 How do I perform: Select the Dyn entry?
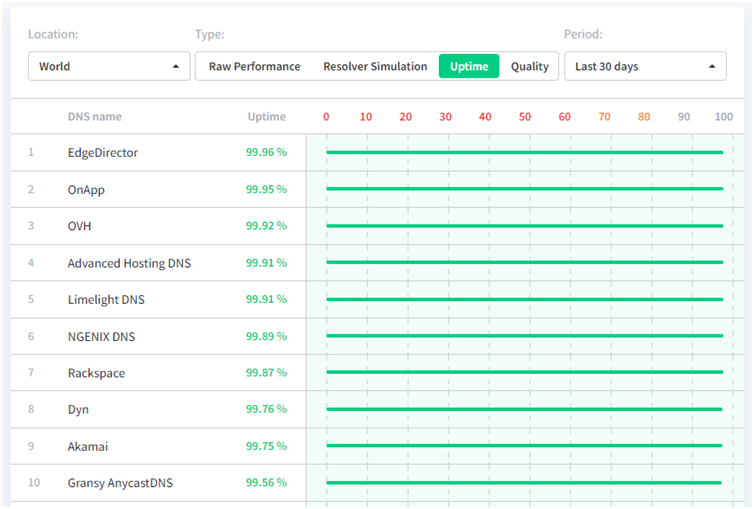pos(78,410)
